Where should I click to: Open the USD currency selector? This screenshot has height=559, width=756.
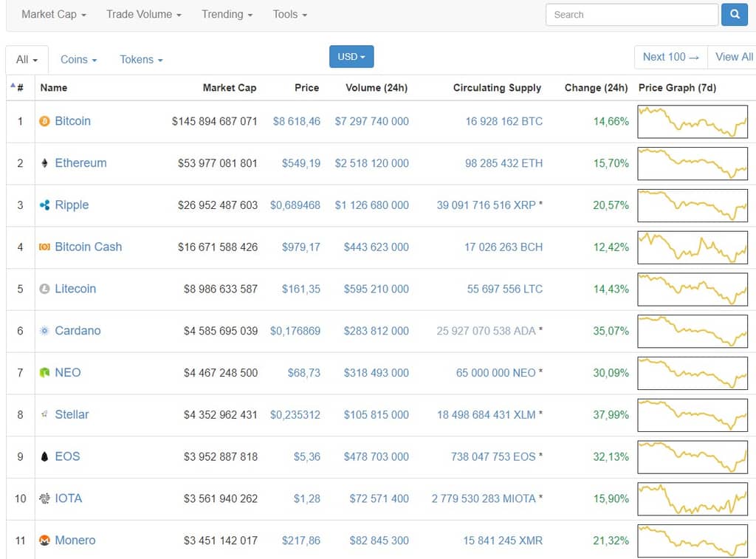click(x=351, y=56)
